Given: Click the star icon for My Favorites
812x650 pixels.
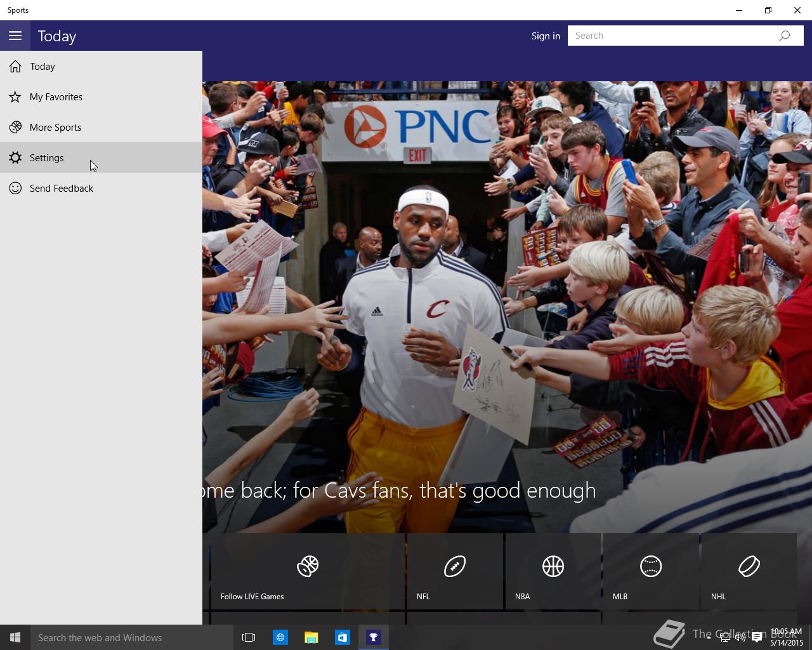Looking at the screenshot, I should 15,96.
